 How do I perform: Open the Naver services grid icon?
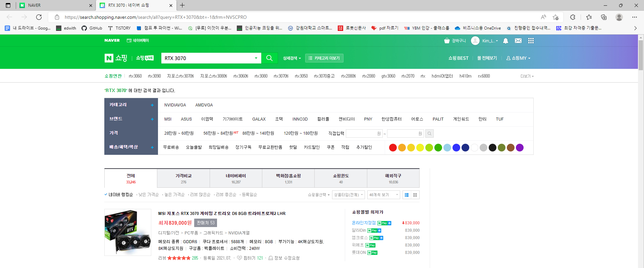(x=531, y=41)
